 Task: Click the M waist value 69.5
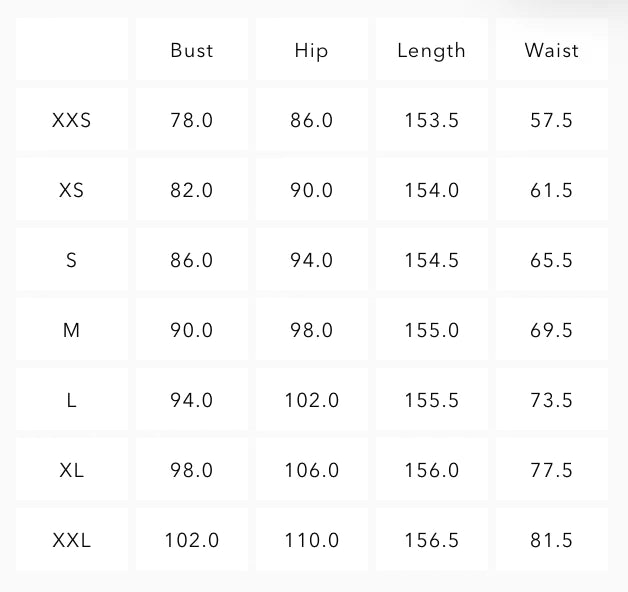(x=551, y=330)
